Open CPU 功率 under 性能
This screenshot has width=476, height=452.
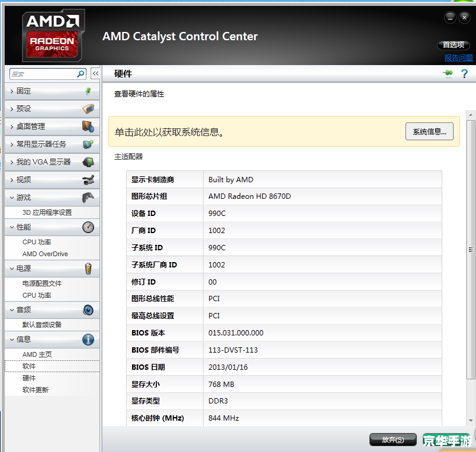(37, 242)
